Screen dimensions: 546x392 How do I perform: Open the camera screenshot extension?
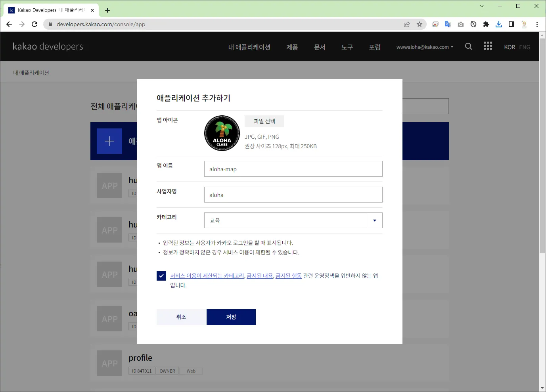pyautogui.click(x=461, y=24)
